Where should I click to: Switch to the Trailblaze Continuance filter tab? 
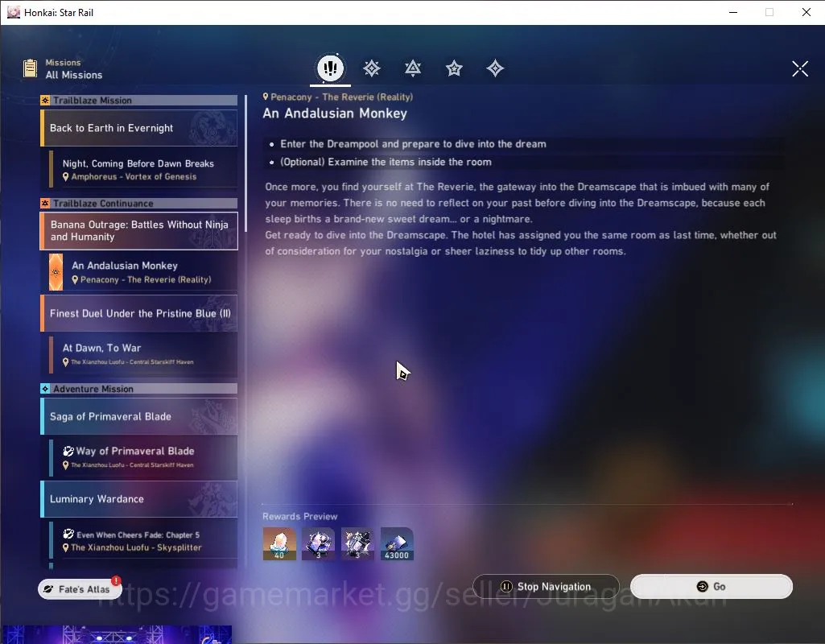pos(412,68)
